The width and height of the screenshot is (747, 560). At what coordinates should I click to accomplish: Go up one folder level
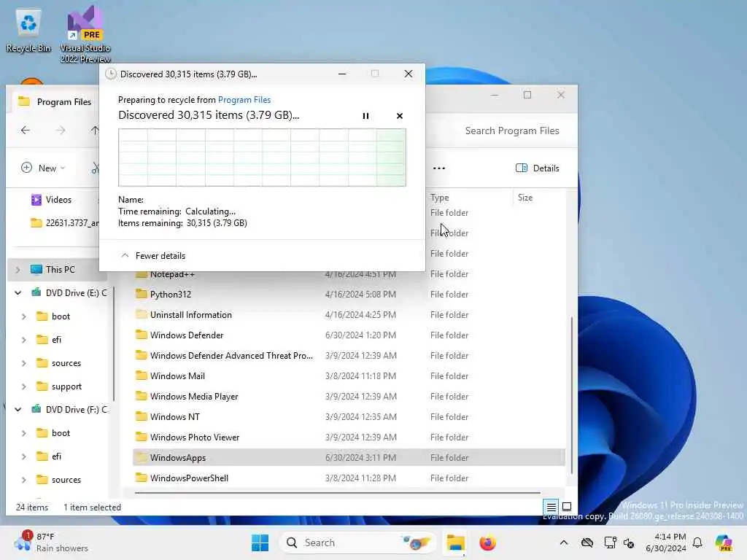tap(94, 130)
